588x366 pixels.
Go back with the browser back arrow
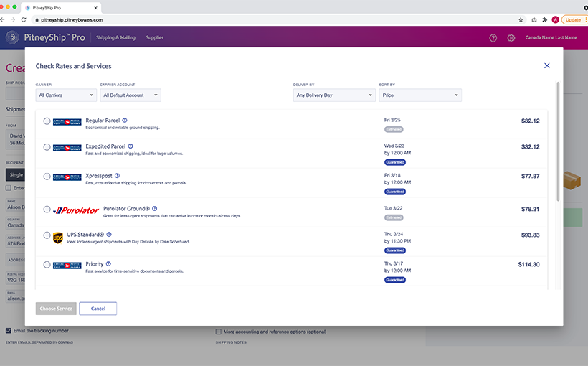click(2, 19)
